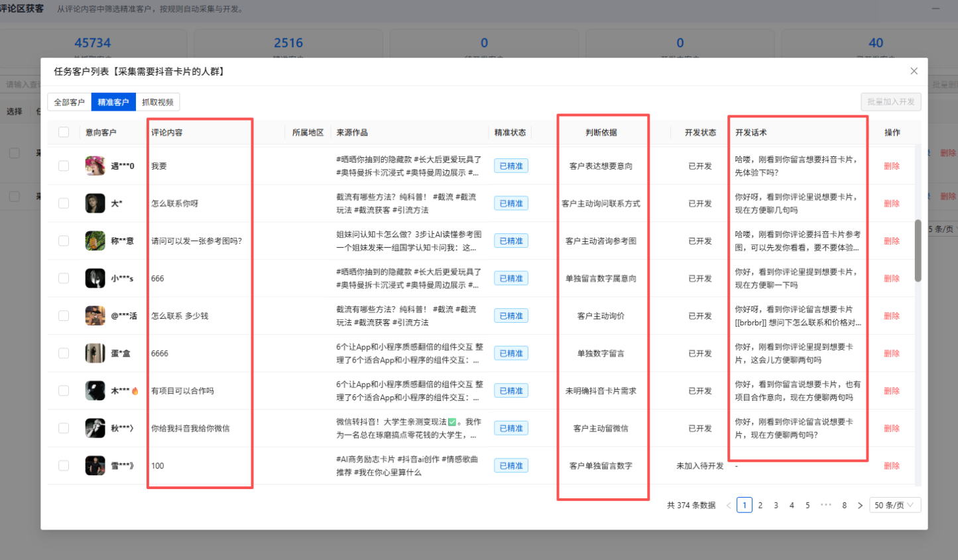
Task: Check the row for user 遇***0
Action: click(64, 166)
